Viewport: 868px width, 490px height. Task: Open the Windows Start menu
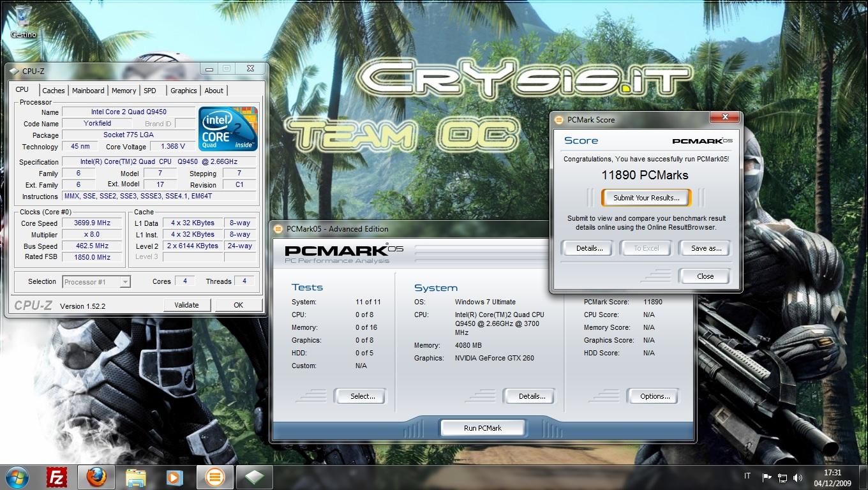coord(16,477)
